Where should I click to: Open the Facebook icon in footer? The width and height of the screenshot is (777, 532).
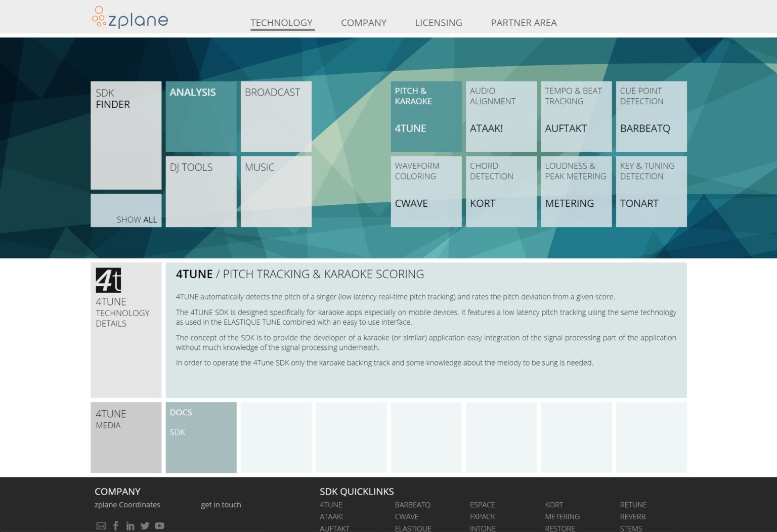pyautogui.click(x=116, y=526)
